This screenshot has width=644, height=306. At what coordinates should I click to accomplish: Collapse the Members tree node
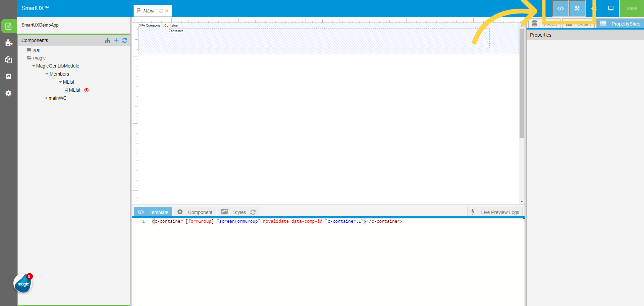click(47, 74)
